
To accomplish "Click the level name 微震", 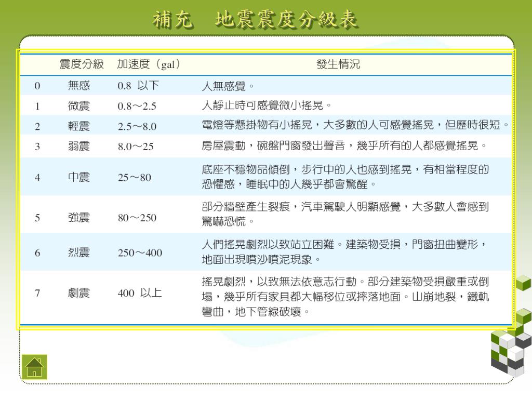I will (79, 106).
